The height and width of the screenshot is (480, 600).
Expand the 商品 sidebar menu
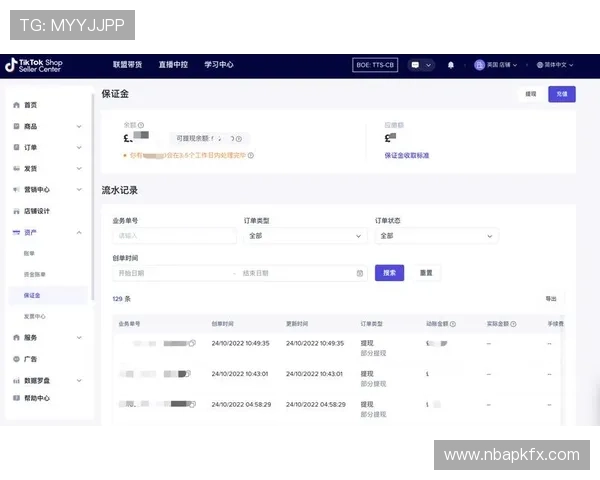(x=79, y=126)
